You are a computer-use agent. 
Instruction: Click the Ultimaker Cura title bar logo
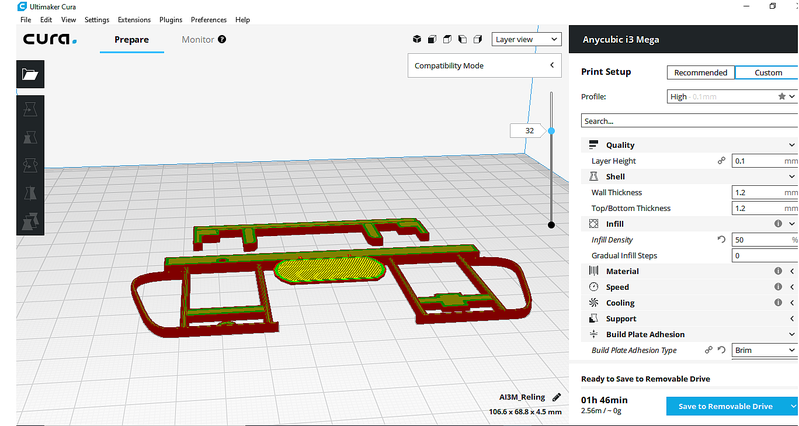(21, 7)
